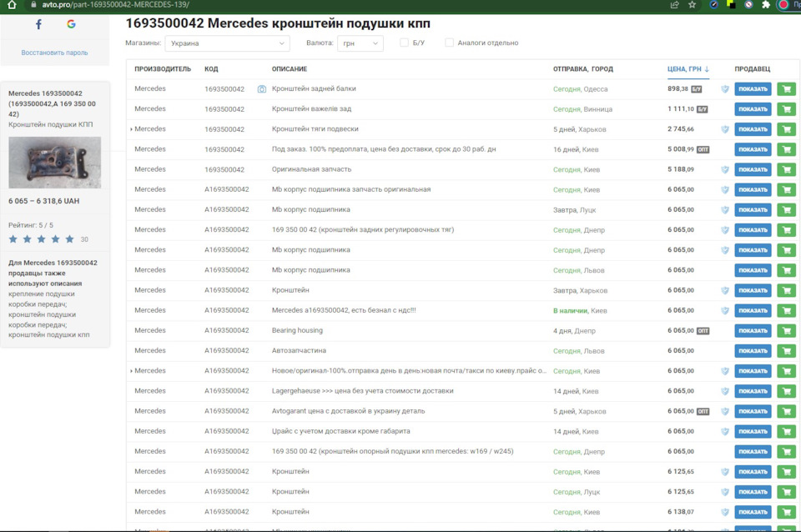The width and height of the screenshot is (801, 532).
Task: Expand the Кронштейн тяги подвески row arrow
Action: [131, 129]
